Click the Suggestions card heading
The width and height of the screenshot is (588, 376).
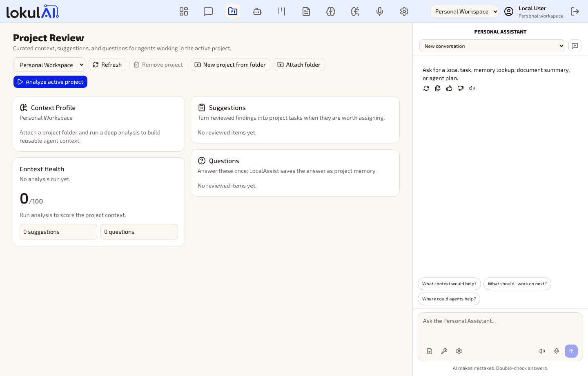coord(227,107)
